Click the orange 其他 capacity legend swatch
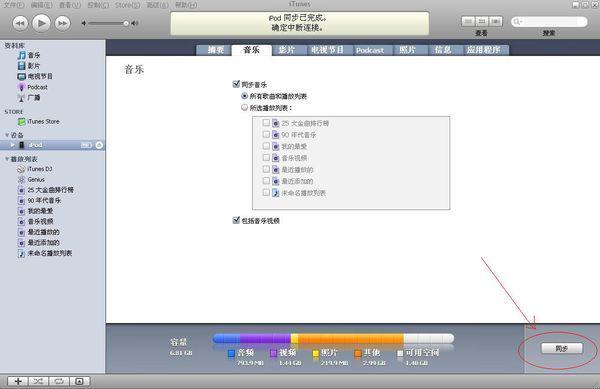600x389 pixels. pos(358,353)
